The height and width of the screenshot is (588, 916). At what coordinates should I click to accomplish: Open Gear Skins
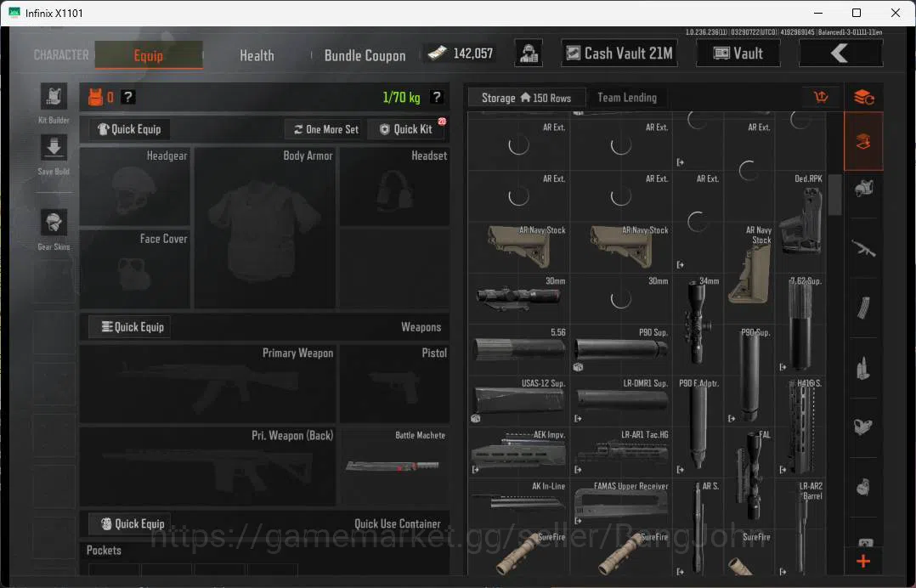(54, 223)
